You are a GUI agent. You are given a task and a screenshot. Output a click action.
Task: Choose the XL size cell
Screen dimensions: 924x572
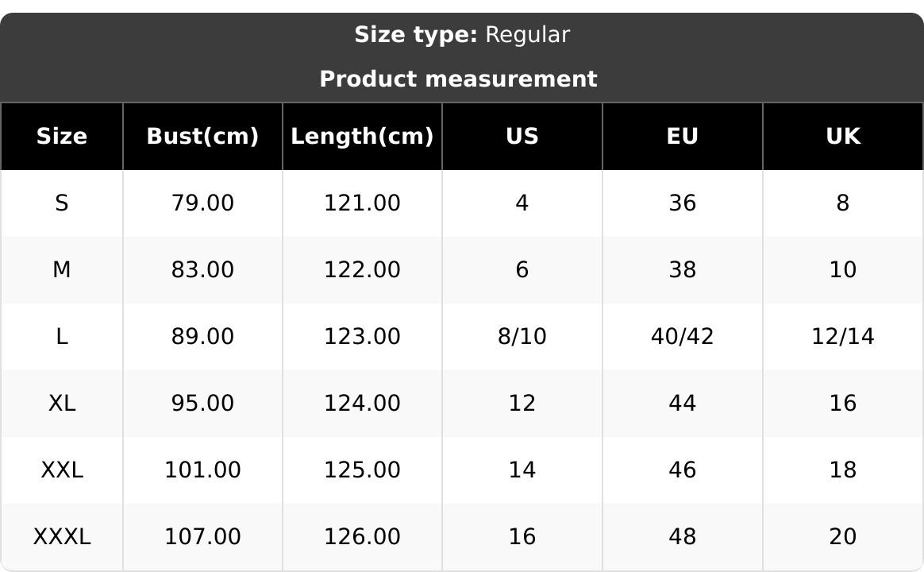click(x=62, y=404)
